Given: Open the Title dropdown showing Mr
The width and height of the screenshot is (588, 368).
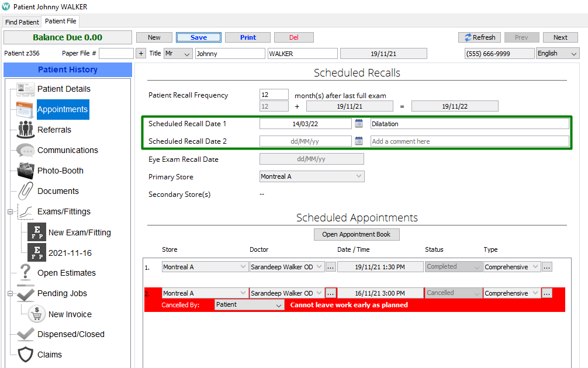Looking at the screenshot, I should point(178,54).
